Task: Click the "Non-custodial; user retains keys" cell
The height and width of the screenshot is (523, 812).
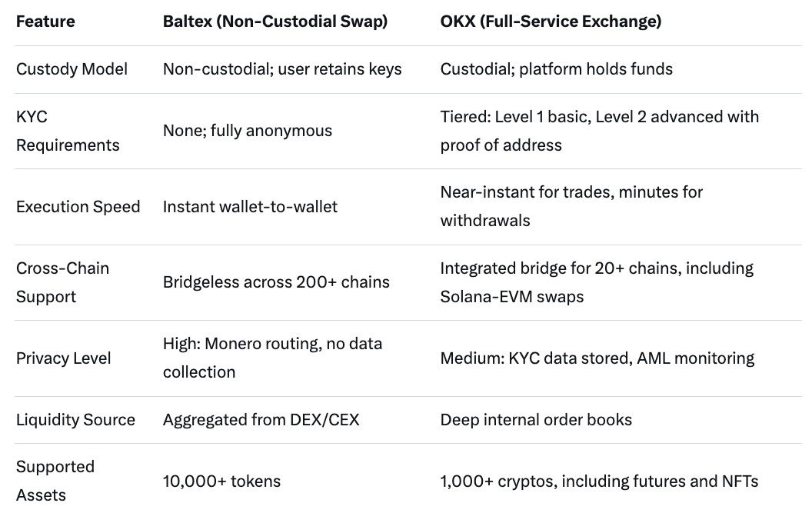Action: 282,69
